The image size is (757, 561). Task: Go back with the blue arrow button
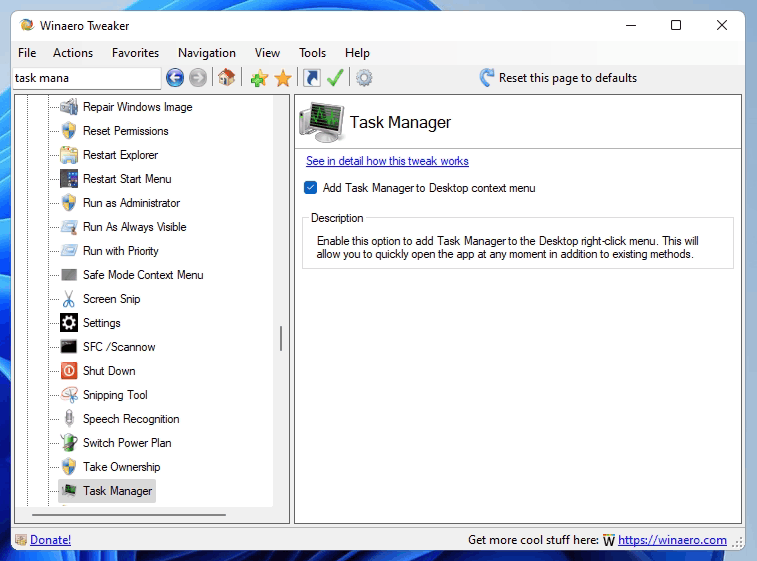point(175,78)
